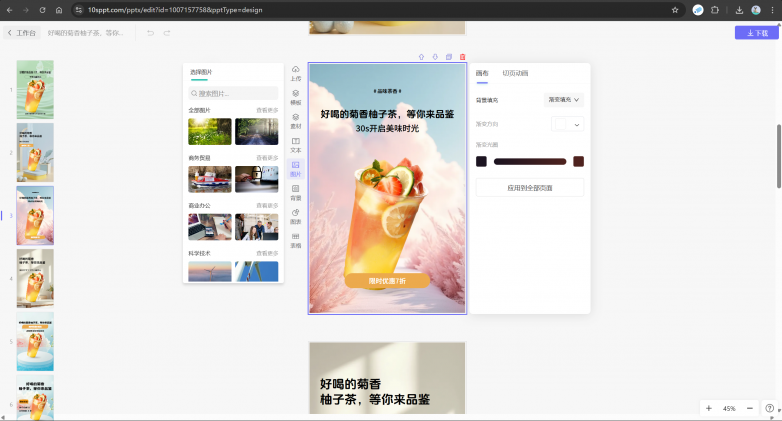Click 查看更多 next to 科学技术
Viewport: 782px width, 421px height.
[x=267, y=253]
